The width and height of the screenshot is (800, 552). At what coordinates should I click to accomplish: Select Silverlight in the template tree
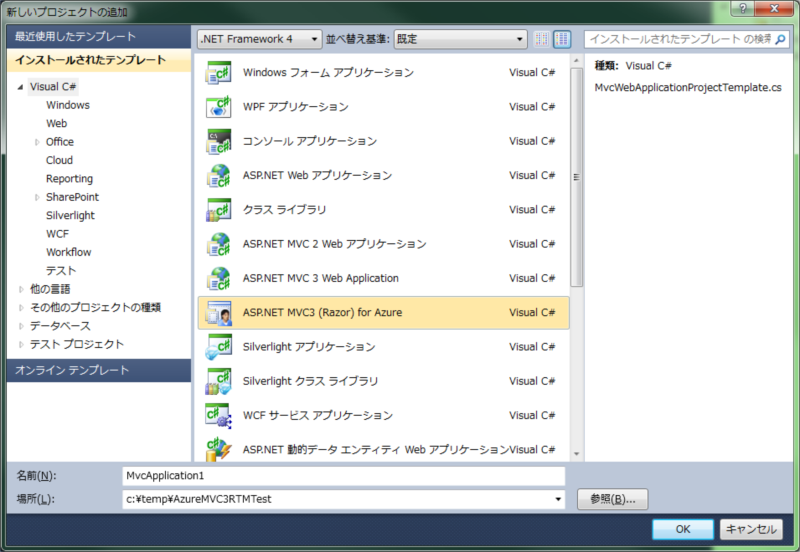(70, 215)
